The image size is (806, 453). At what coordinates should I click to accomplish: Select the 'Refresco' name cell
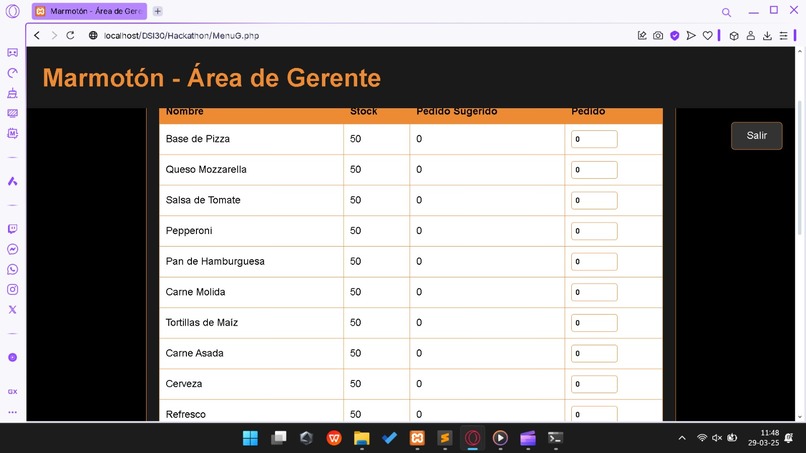[x=251, y=411]
